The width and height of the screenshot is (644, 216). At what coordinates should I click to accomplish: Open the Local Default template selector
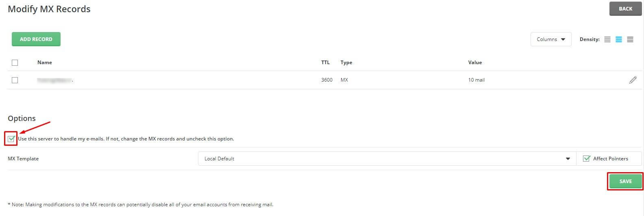[387, 159]
